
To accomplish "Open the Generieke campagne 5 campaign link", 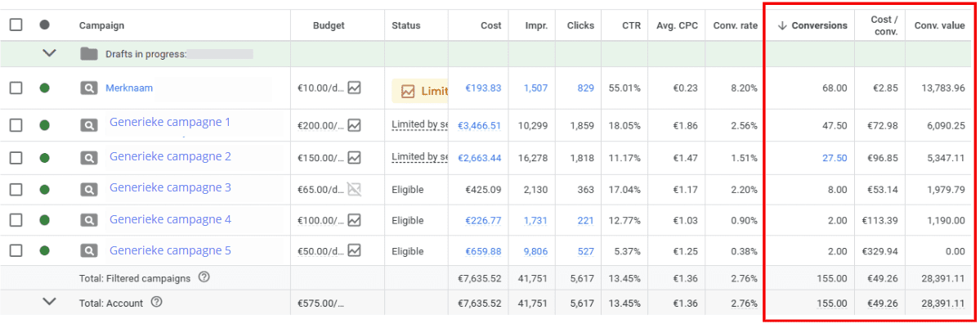I will pos(170,251).
